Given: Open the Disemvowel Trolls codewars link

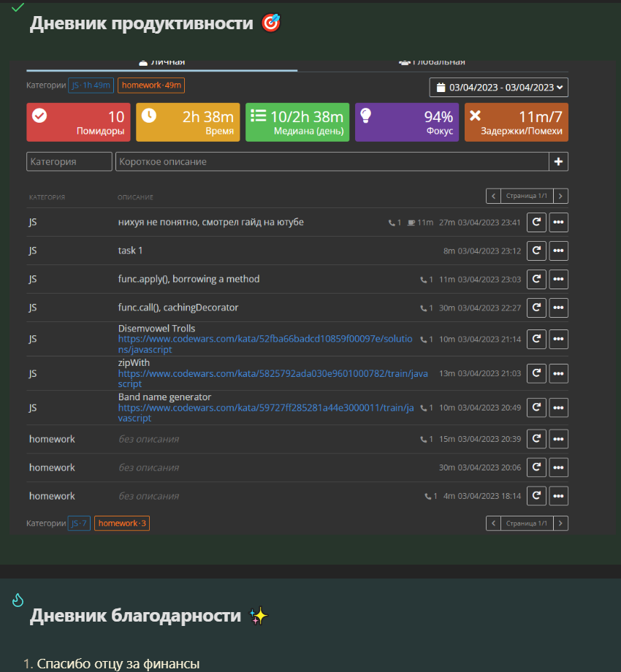Looking at the screenshot, I should 265,344.
